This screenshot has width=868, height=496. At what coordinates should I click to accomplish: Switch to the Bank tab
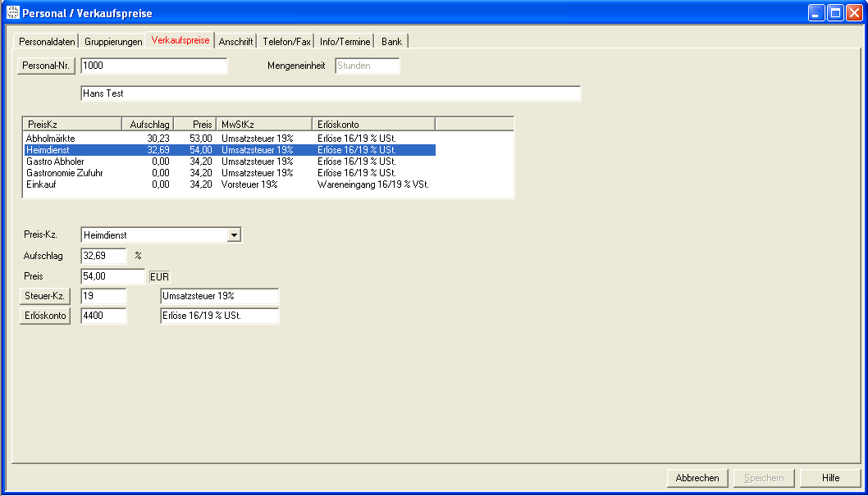391,42
